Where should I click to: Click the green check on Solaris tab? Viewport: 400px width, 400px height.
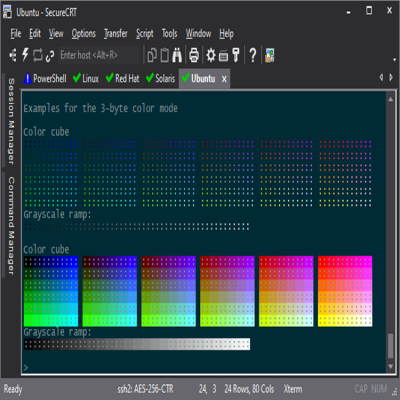150,78
